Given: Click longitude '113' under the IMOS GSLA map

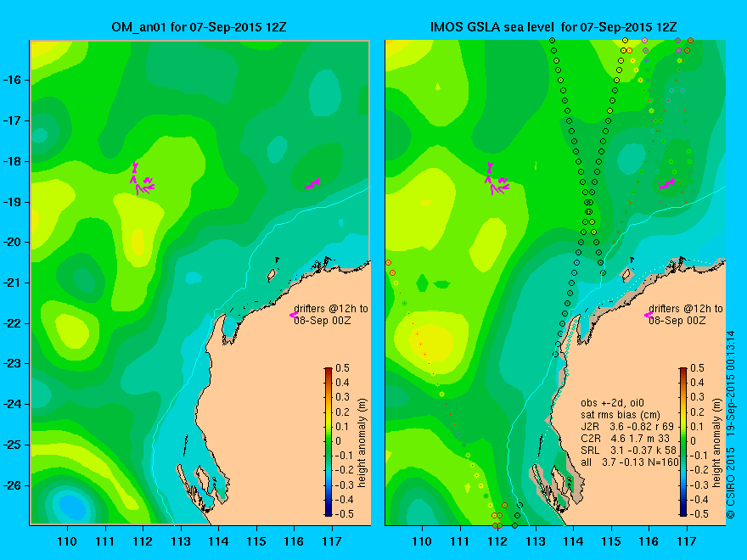Looking at the screenshot, I should point(536,541).
